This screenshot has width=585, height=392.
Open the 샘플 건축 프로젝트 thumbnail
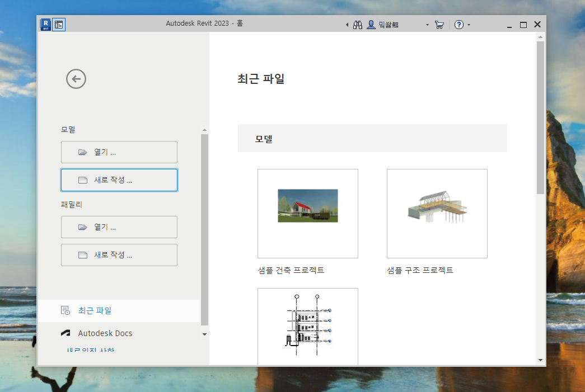pos(308,214)
